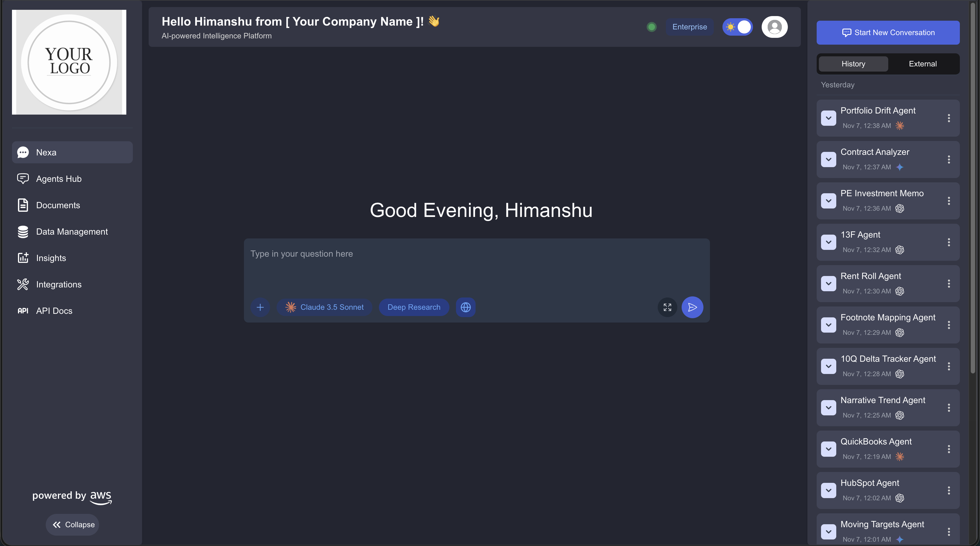980x546 pixels.
Task: Select Nexa in the sidebar
Action: [x=72, y=153]
